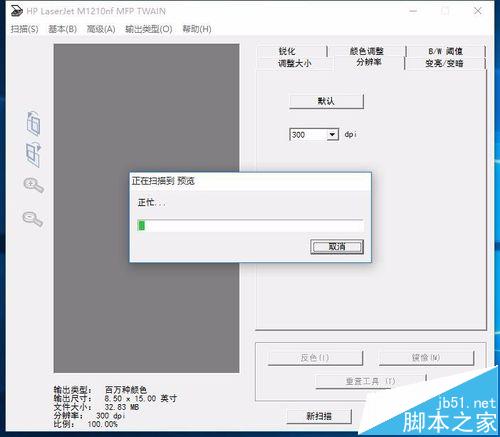This screenshot has height=437, width=500.
Task: Click the 300 resolution value field
Action: [x=308, y=135]
